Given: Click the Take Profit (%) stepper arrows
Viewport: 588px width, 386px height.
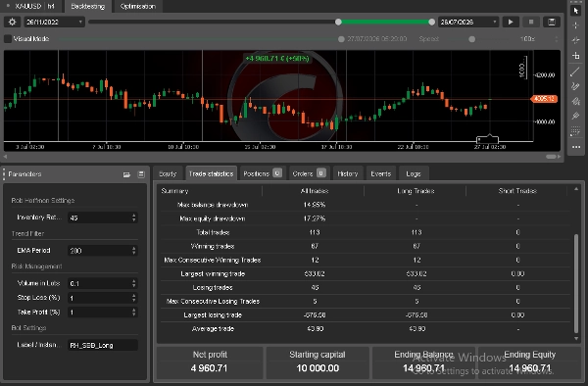Looking at the screenshot, I should tap(134, 313).
